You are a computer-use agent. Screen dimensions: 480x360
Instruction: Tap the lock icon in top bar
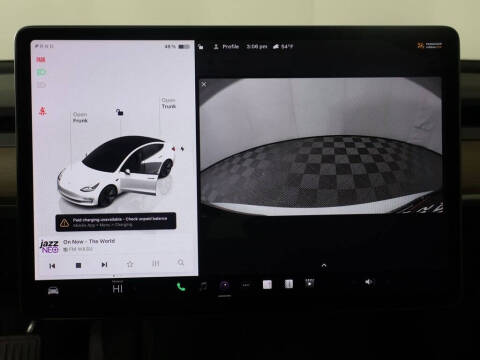click(201, 46)
